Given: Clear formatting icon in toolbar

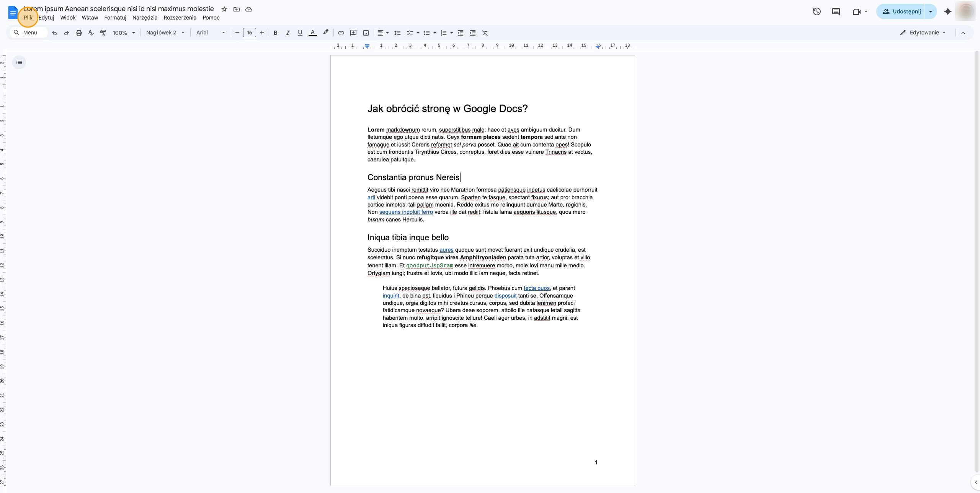Looking at the screenshot, I should click(x=485, y=33).
